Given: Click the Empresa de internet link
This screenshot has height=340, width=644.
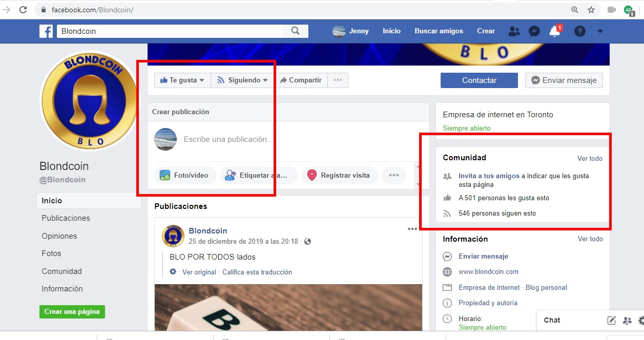Looking at the screenshot, I should pyautogui.click(x=489, y=287).
